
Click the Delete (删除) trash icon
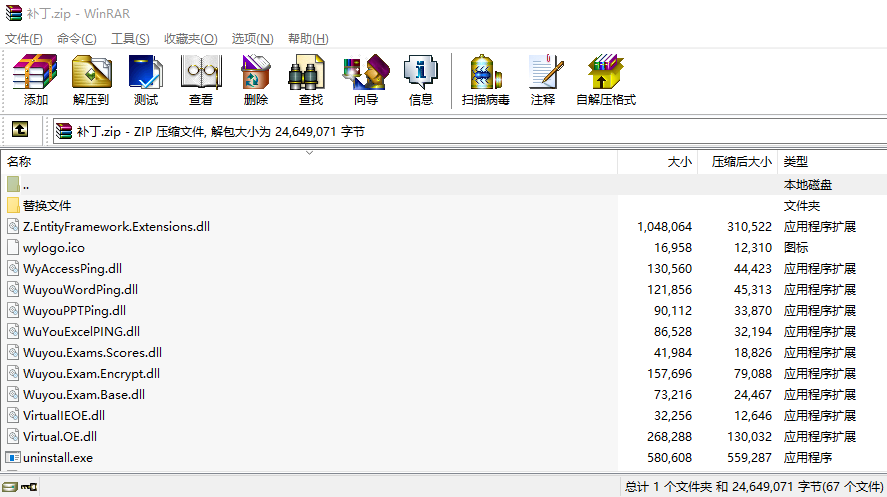[x=256, y=72]
